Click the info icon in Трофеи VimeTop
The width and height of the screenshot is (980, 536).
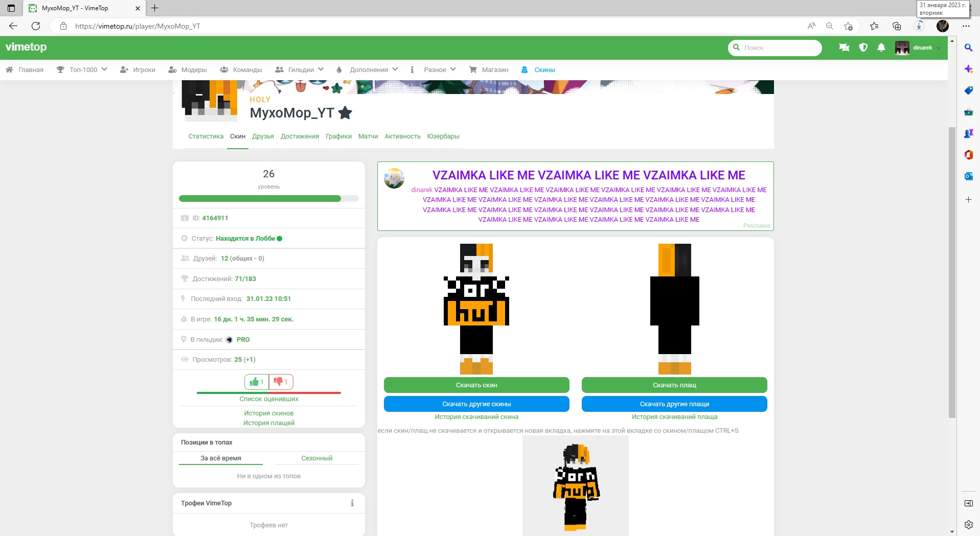352,503
